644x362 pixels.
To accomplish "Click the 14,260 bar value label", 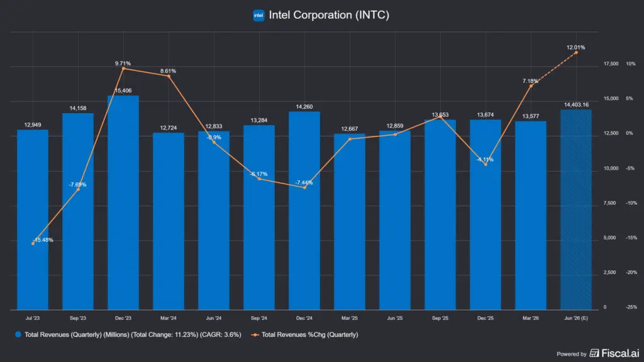I will click(x=304, y=107).
